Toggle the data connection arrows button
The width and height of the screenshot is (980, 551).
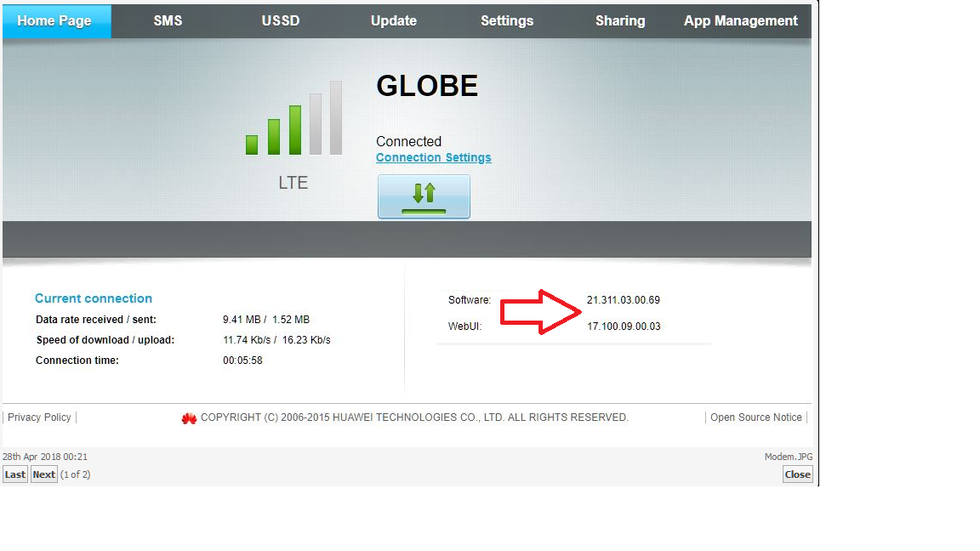424,196
